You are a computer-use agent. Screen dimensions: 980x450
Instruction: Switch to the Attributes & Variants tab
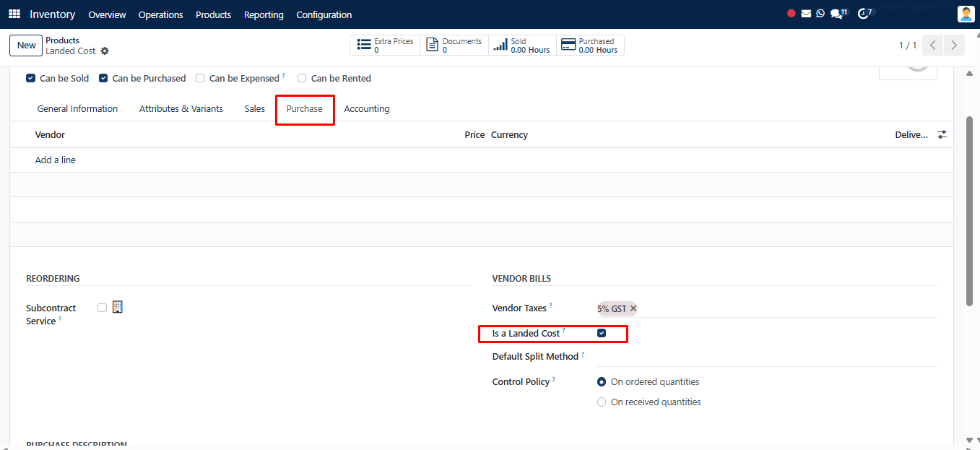(181, 108)
